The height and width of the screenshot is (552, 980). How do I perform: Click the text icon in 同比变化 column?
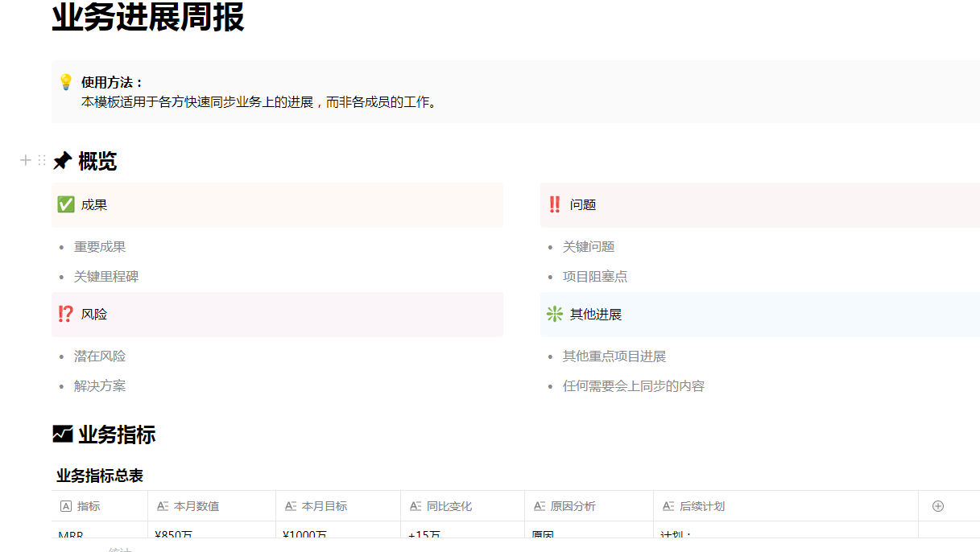pyautogui.click(x=416, y=506)
